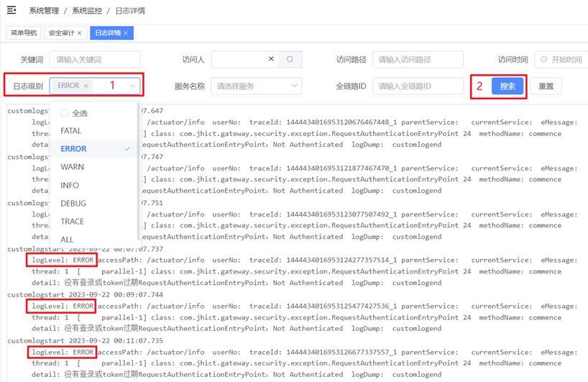The height and width of the screenshot is (382, 588).
Task: Focus the 全链路ID input field
Action: [x=418, y=86]
